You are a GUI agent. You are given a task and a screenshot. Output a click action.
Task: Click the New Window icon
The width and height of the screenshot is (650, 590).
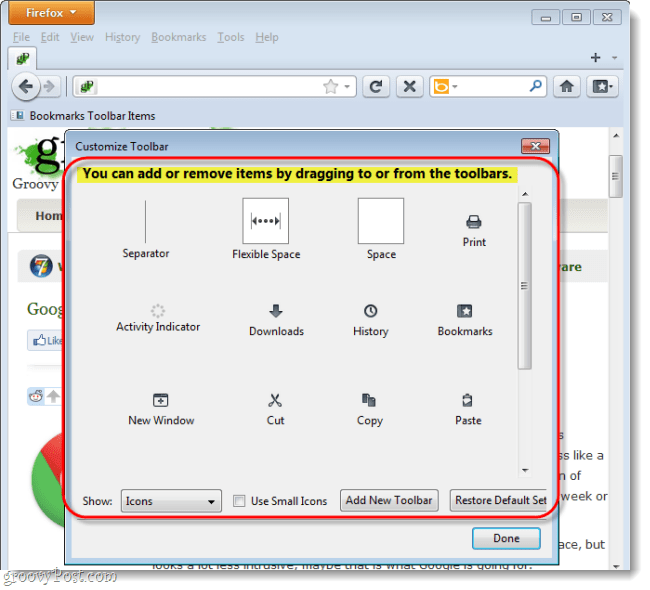pyautogui.click(x=161, y=400)
